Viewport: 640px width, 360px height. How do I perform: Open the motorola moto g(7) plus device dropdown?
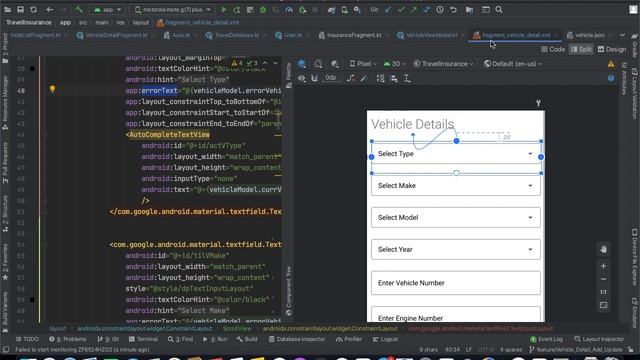(173, 9)
